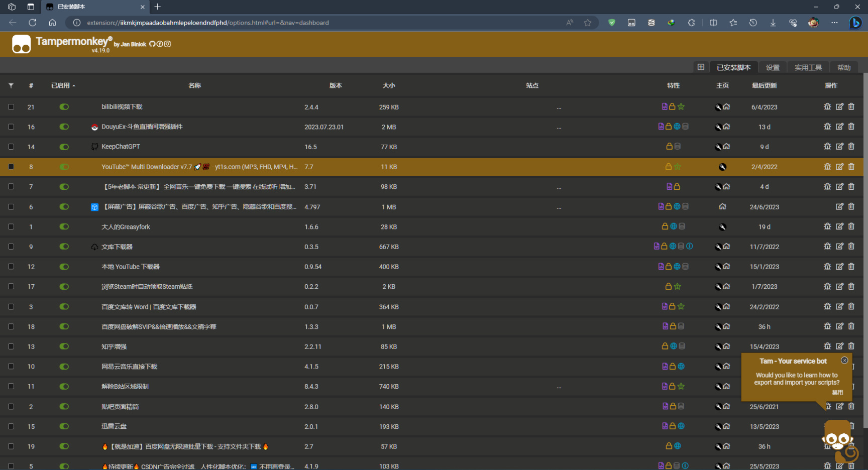Click the Tampermonkey logo in header

[x=22, y=44]
